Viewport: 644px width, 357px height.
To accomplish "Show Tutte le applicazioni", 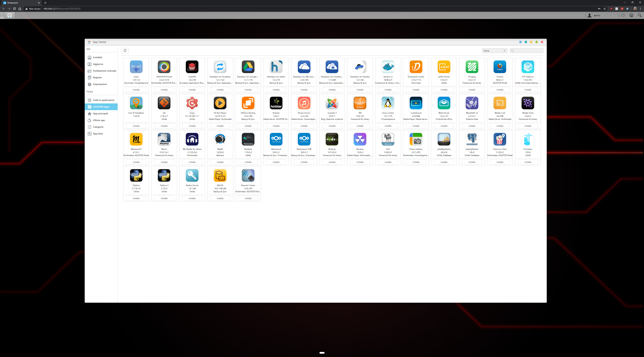I will 101,100.
